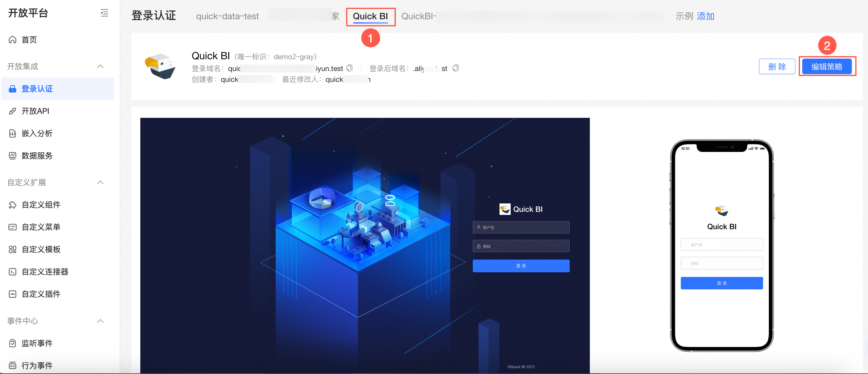
Task: Click the 删除 button
Action: click(777, 67)
